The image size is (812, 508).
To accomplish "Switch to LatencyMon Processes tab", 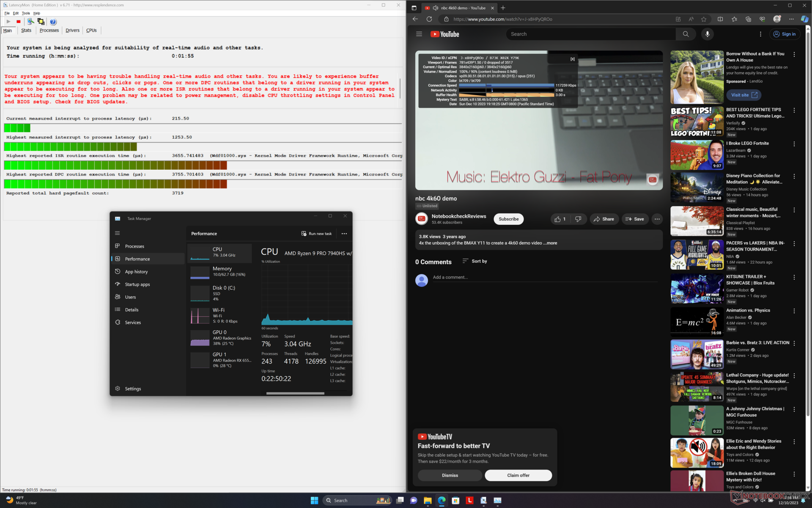I will coord(49,30).
